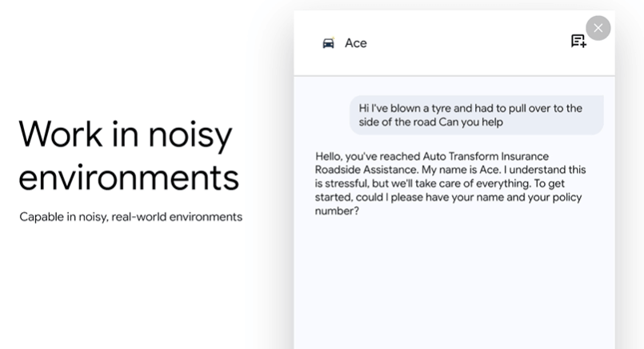Close the Ace chat panel

click(x=598, y=28)
